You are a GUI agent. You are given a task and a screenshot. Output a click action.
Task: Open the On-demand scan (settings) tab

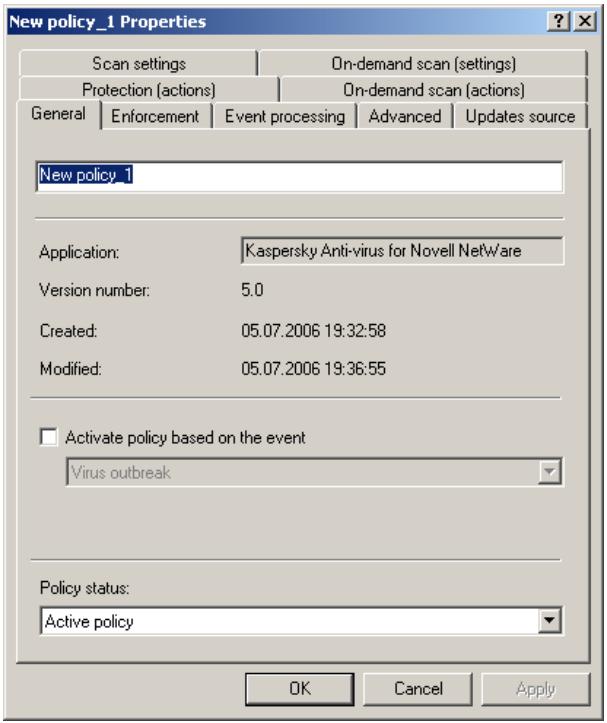coord(423,63)
